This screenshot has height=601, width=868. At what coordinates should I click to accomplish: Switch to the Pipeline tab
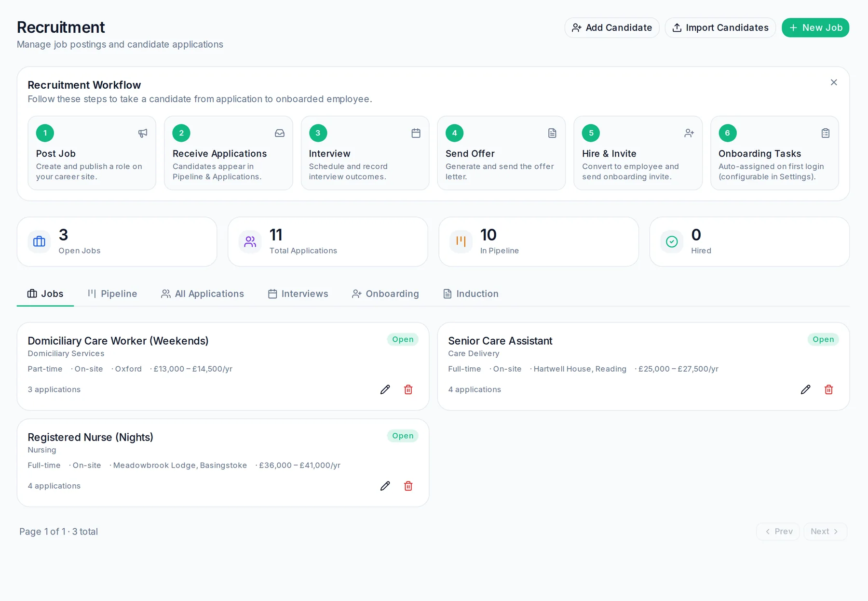click(x=112, y=294)
